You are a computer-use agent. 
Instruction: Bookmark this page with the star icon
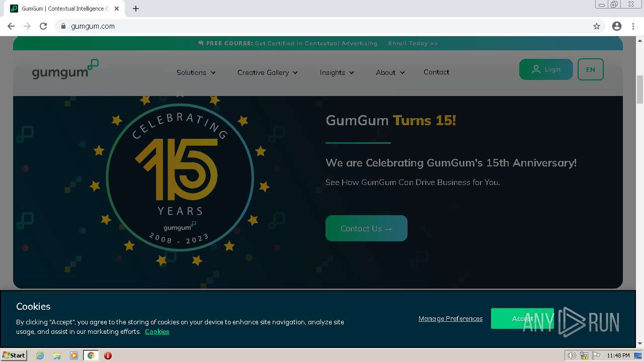(x=597, y=26)
